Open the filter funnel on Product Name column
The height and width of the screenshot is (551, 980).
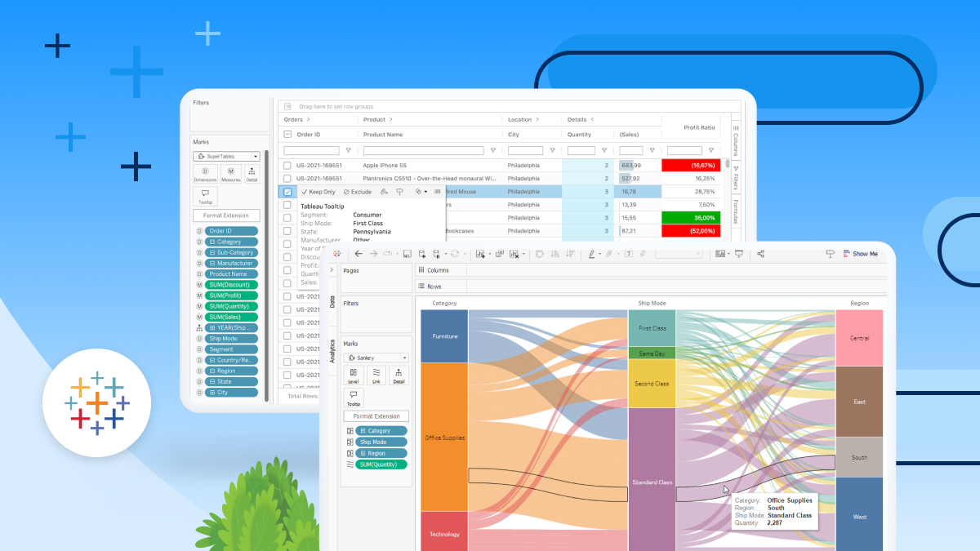click(492, 150)
